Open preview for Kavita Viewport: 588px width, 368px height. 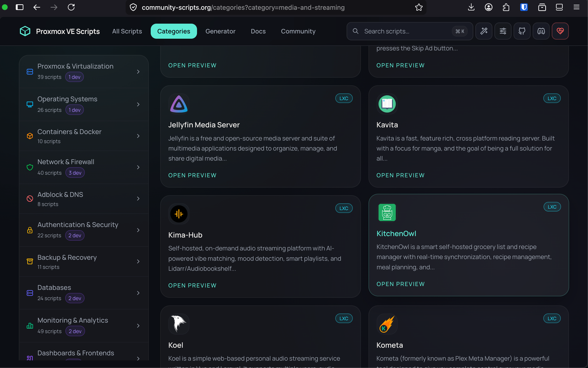tap(401, 175)
